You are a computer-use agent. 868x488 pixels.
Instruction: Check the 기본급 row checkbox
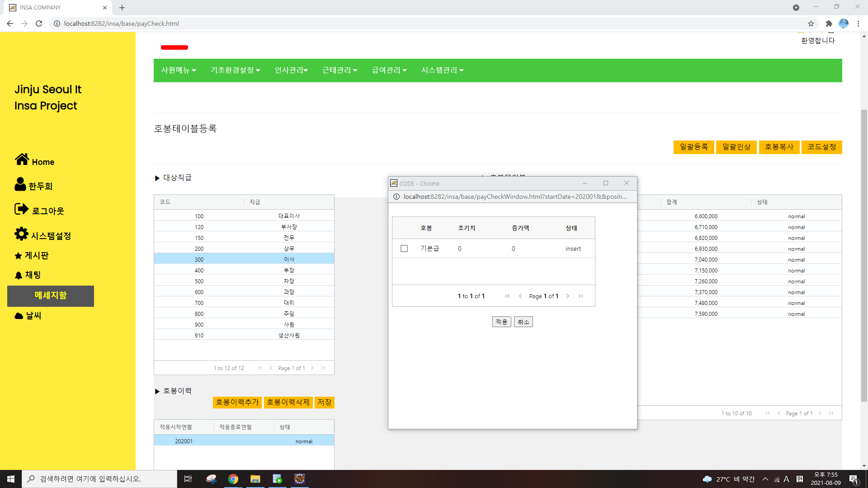coord(404,249)
